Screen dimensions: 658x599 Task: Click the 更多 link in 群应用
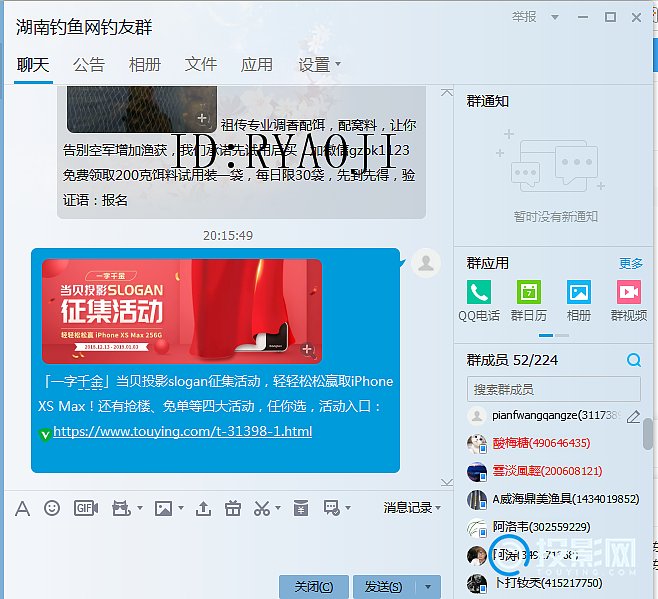coord(631,264)
